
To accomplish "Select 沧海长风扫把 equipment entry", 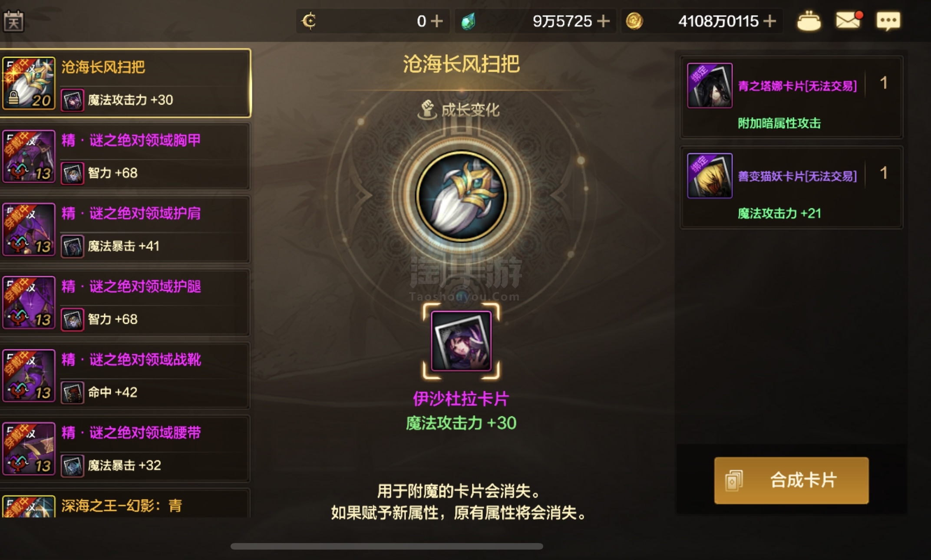I will coord(125,83).
